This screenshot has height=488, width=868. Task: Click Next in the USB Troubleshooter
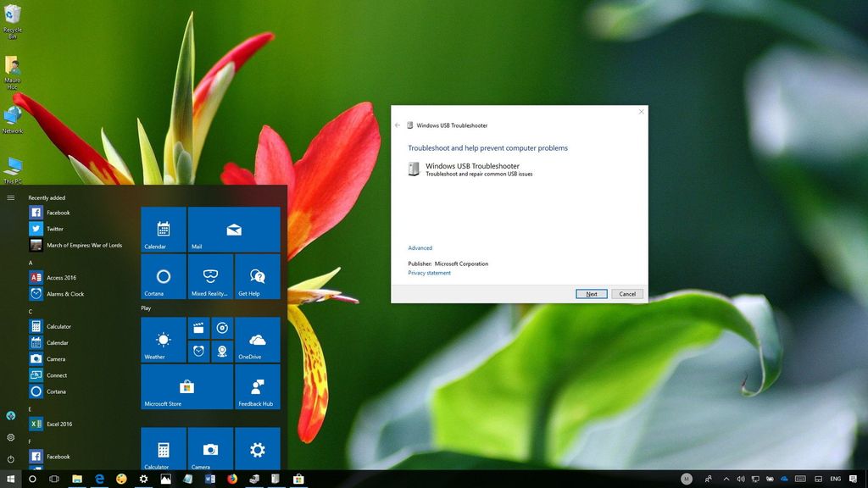coord(591,293)
